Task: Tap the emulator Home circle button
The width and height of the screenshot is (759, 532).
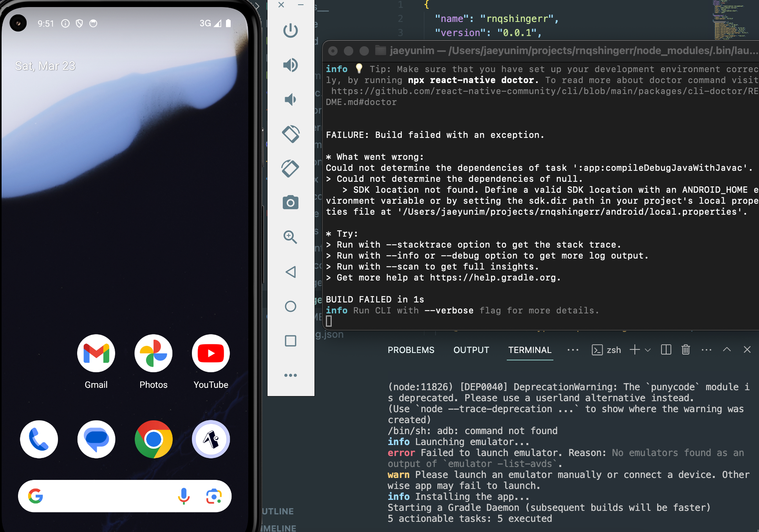Action: tap(291, 306)
